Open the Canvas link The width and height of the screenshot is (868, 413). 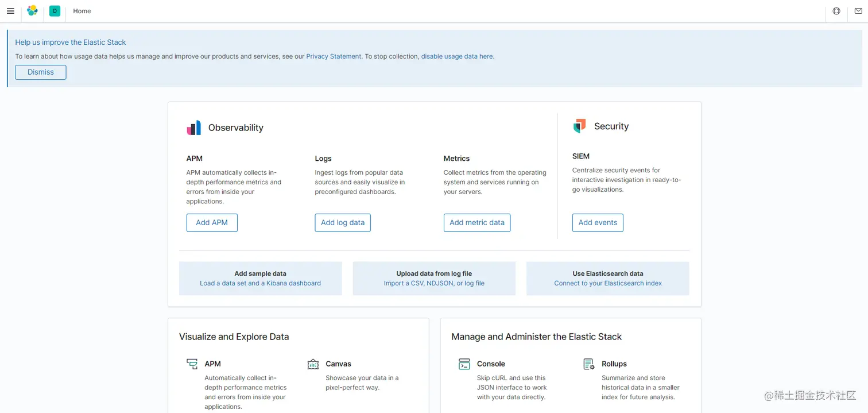tap(338, 364)
